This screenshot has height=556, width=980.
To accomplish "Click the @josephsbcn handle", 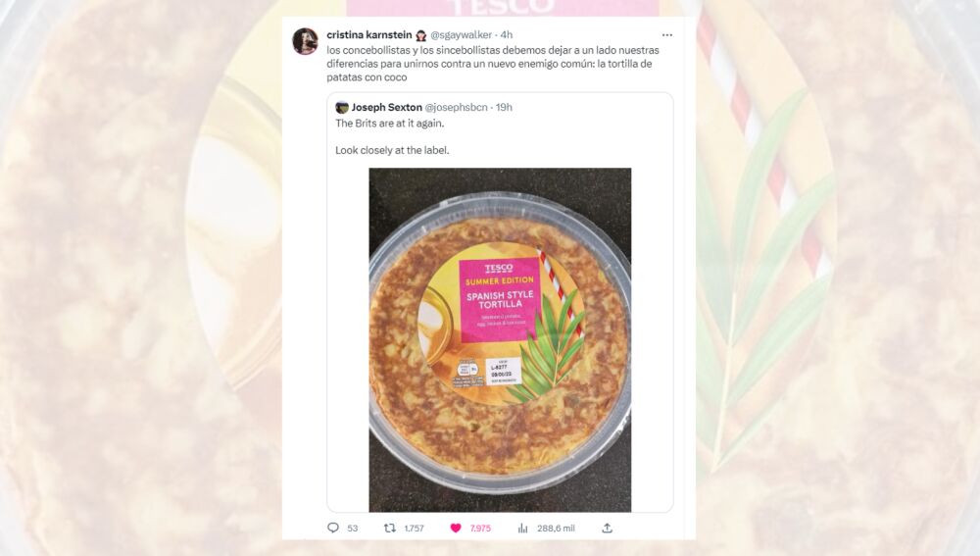I will pos(458,107).
